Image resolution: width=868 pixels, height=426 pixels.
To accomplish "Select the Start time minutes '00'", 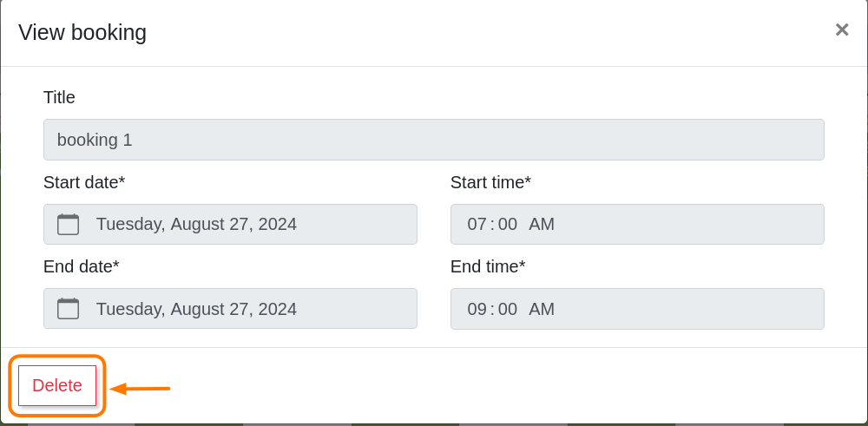I will tap(508, 225).
